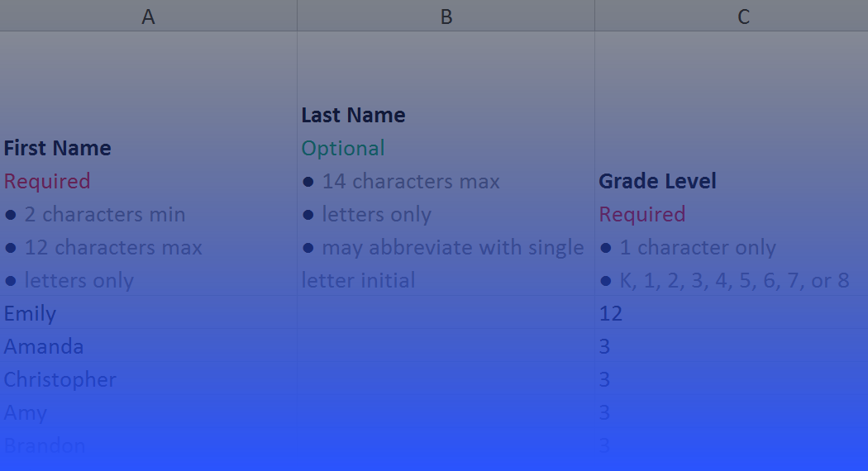Select Amanda's grade level cell

coord(732,346)
